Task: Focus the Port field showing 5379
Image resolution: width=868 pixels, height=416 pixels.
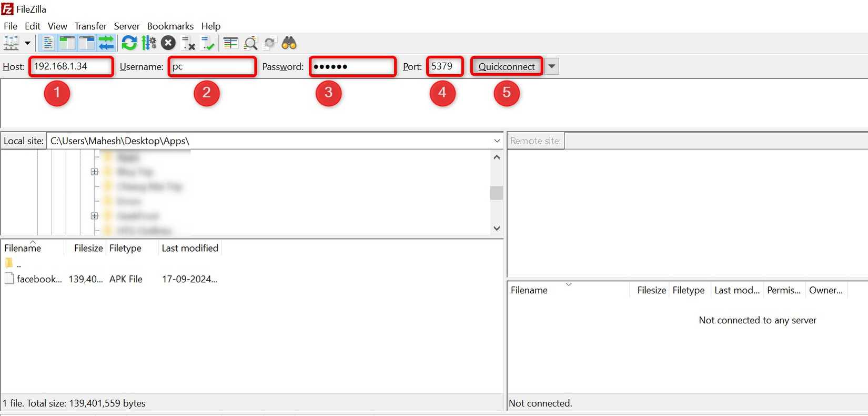Action: tap(445, 66)
